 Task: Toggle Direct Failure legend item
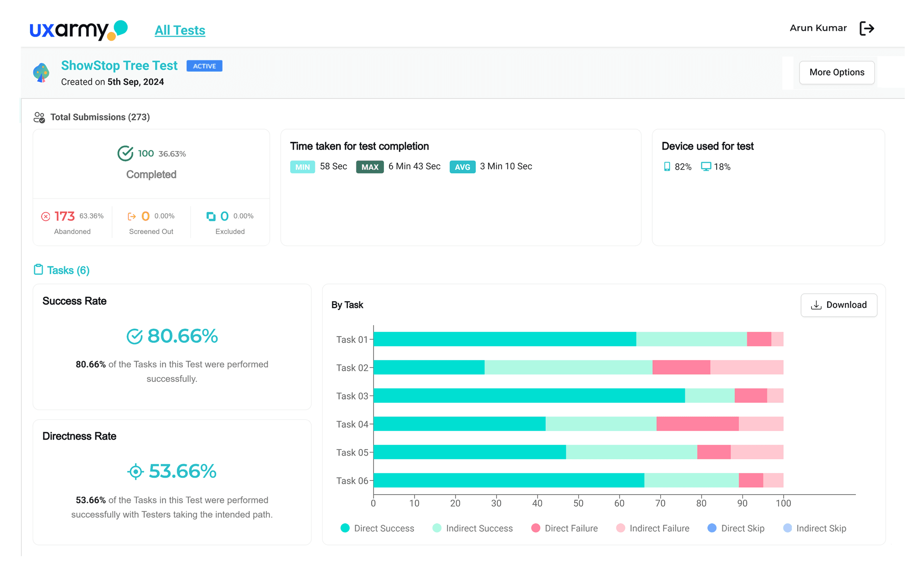[564, 528]
